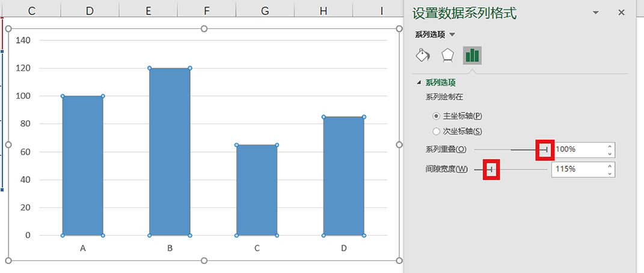Select column header E

pyautogui.click(x=149, y=11)
